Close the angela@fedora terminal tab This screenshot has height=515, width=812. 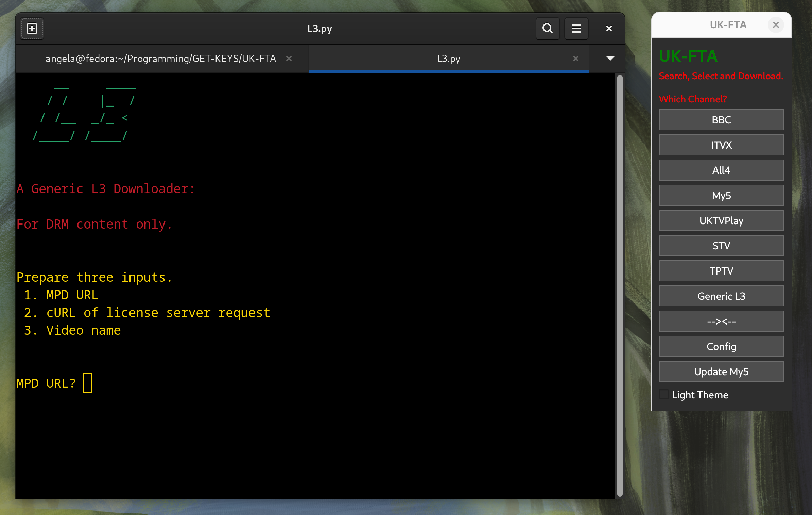click(289, 59)
